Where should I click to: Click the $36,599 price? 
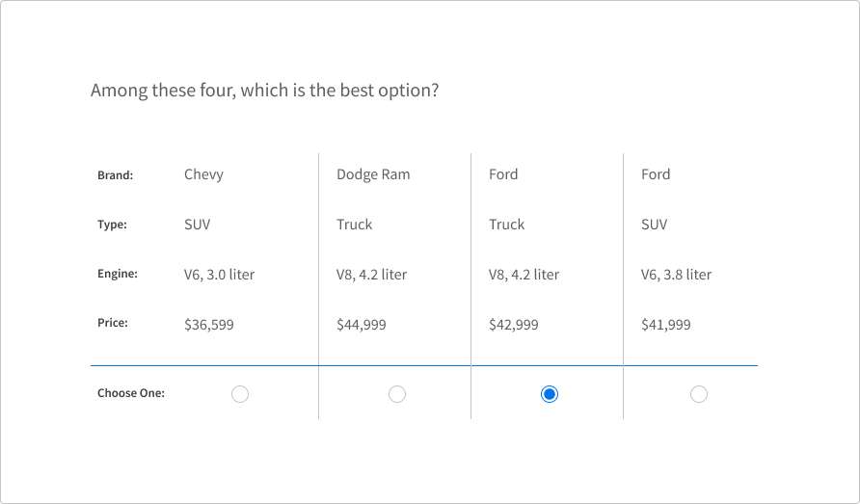tap(209, 325)
